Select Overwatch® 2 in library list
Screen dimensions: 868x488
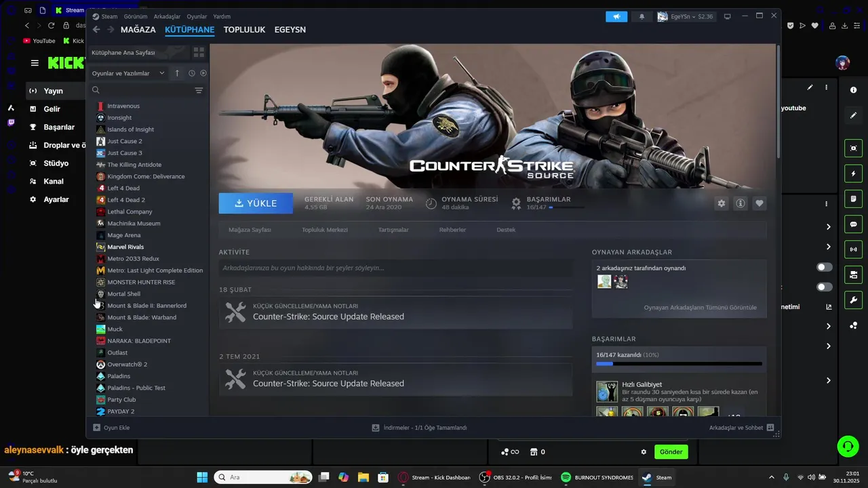(x=127, y=364)
